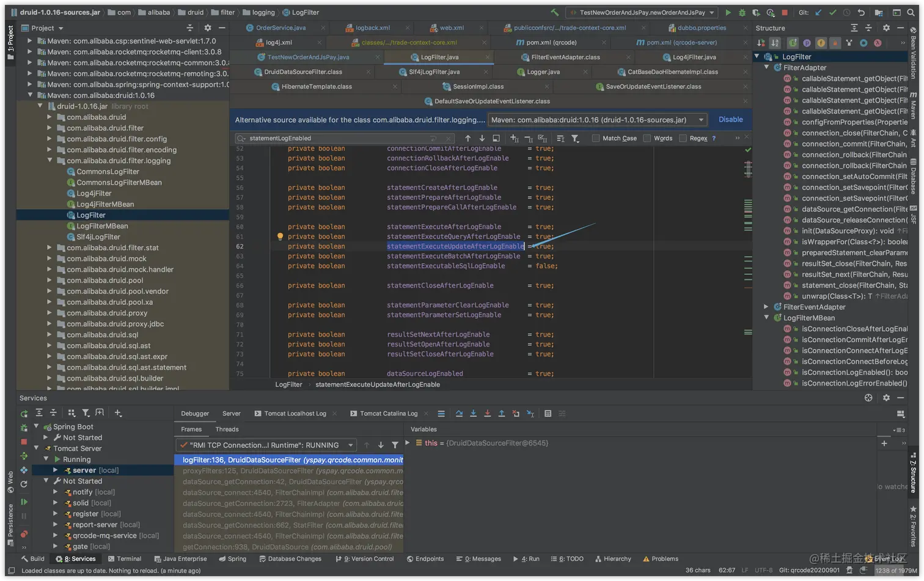Image resolution: width=924 pixels, height=581 pixels.
Task: Click the green Run button in toolbar
Action: click(x=728, y=12)
